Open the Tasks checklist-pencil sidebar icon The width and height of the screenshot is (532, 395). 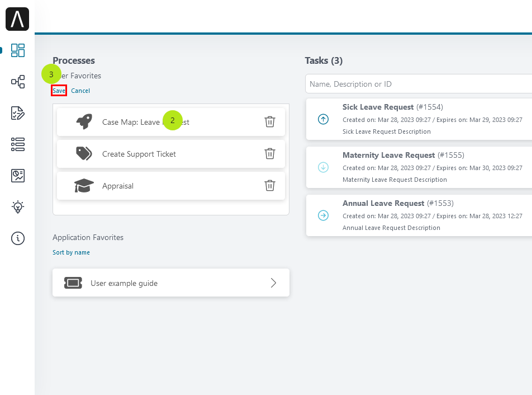coord(18,113)
